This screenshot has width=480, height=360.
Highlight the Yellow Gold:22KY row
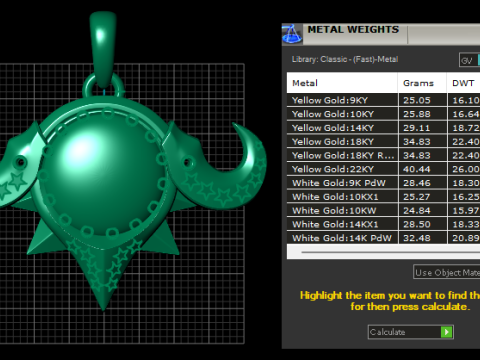pos(383,169)
